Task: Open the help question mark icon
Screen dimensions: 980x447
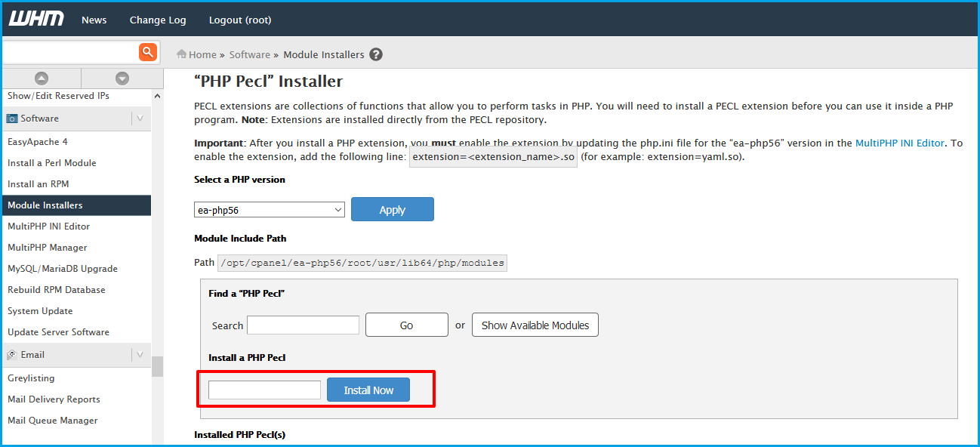Action: pyautogui.click(x=376, y=54)
